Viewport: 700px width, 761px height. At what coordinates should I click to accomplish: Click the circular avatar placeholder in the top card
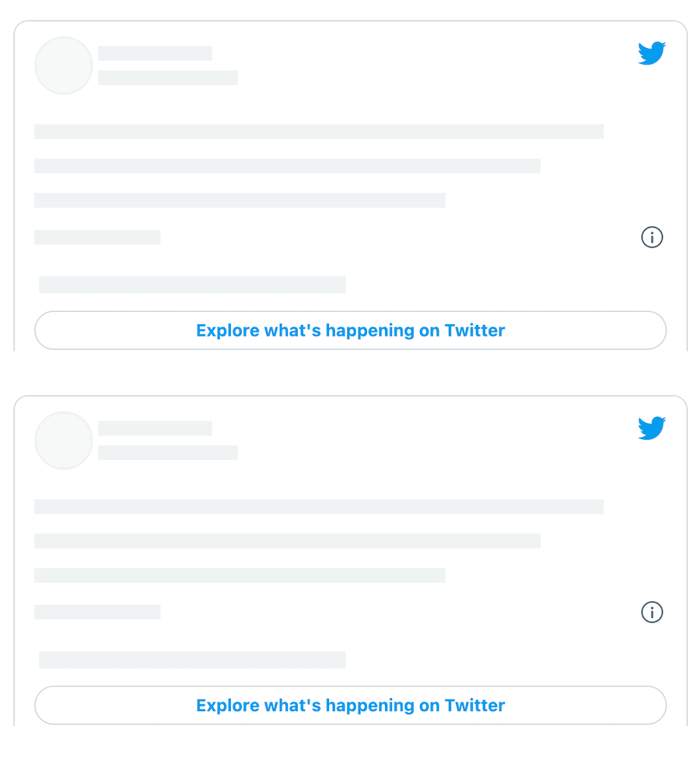(x=64, y=65)
